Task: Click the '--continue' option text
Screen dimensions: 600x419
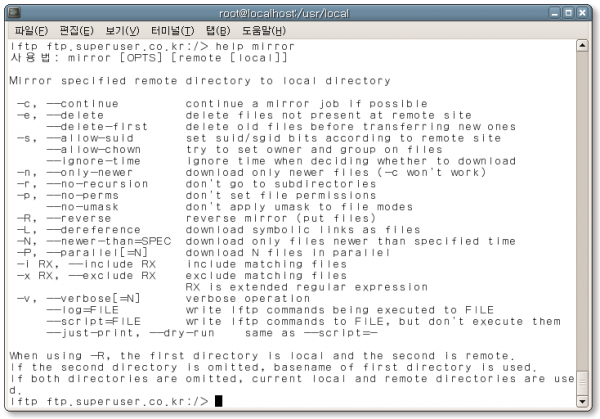Action: tap(83, 104)
